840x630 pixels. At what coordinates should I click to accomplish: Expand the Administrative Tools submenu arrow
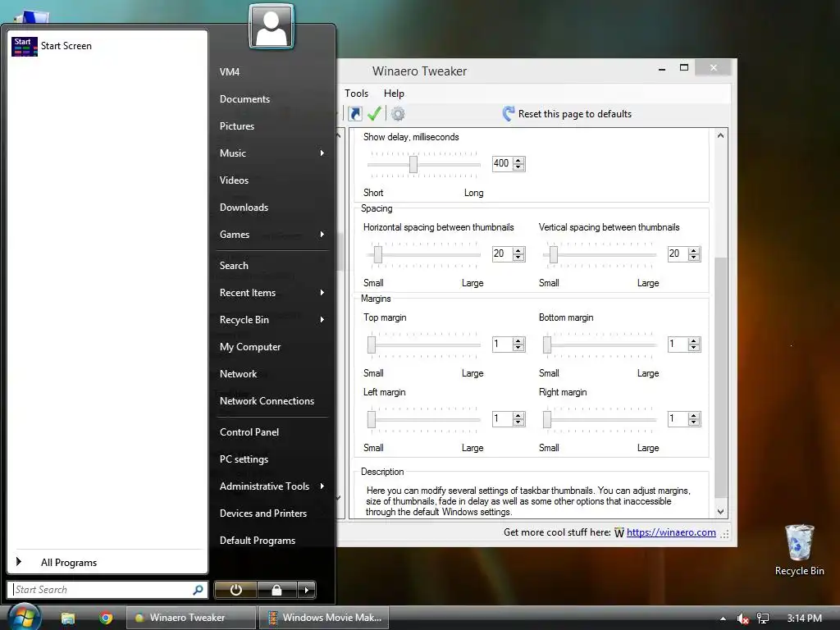(322, 486)
